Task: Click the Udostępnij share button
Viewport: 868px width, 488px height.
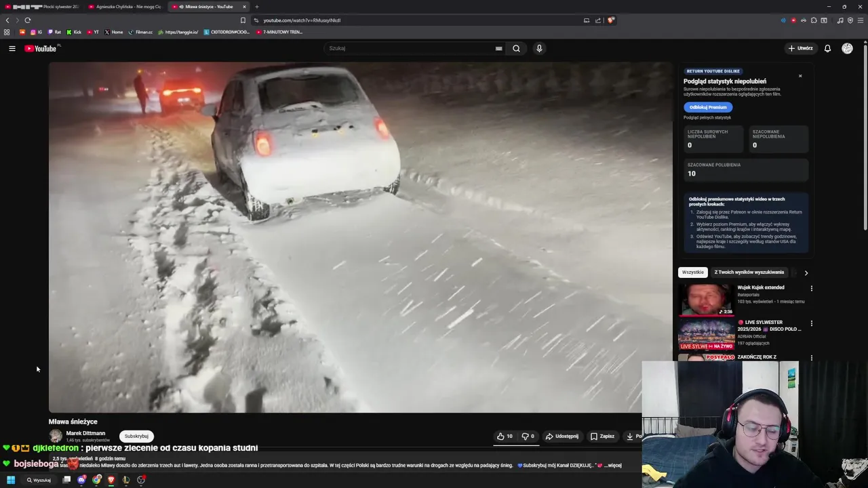Action: (562, 436)
